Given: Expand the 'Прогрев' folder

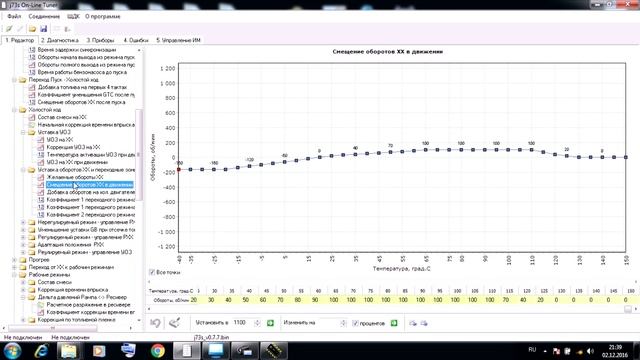Looking at the screenshot, I should [14, 260].
